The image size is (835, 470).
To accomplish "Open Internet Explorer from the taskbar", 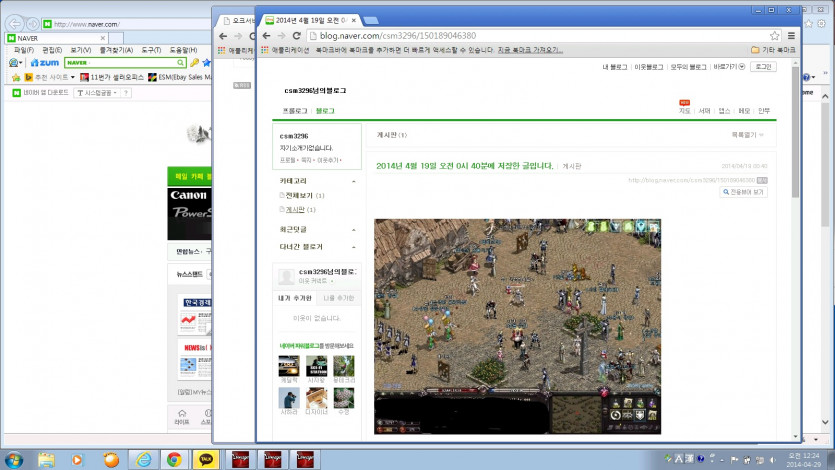I will pyautogui.click(x=144, y=459).
